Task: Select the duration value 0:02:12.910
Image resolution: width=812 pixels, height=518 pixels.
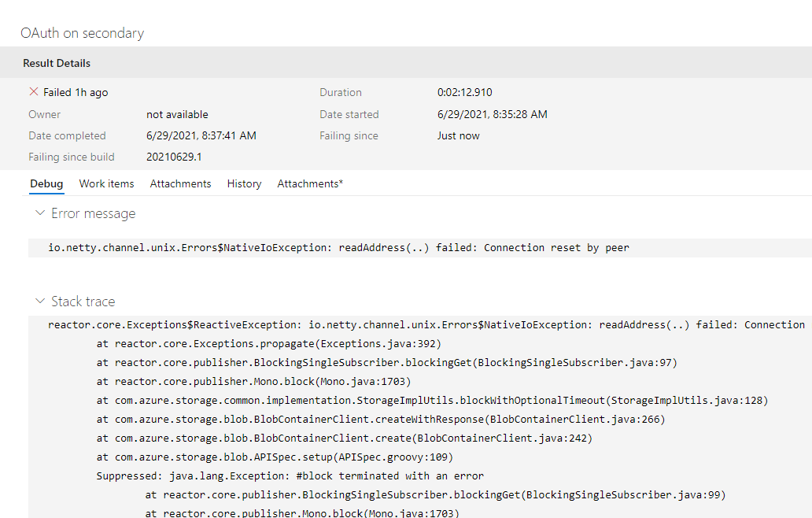Action: point(464,92)
